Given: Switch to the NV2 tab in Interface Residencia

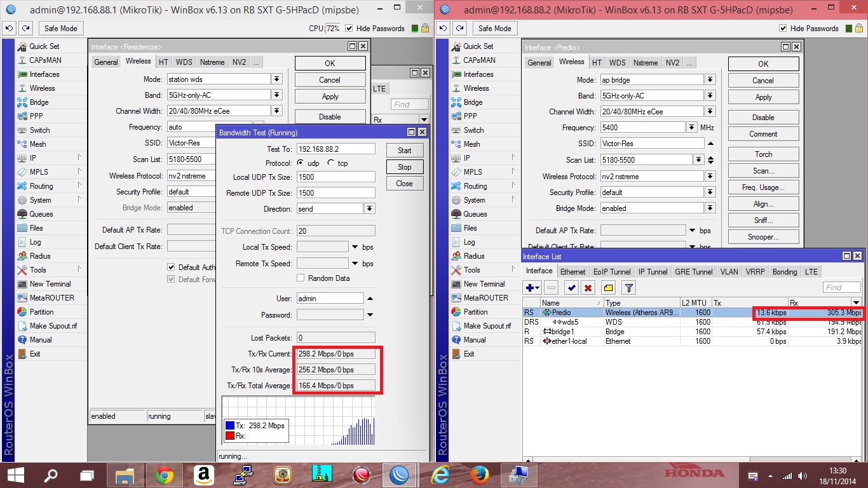Looking at the screenshot, I should pyautogui.click(x=239, y=62).
